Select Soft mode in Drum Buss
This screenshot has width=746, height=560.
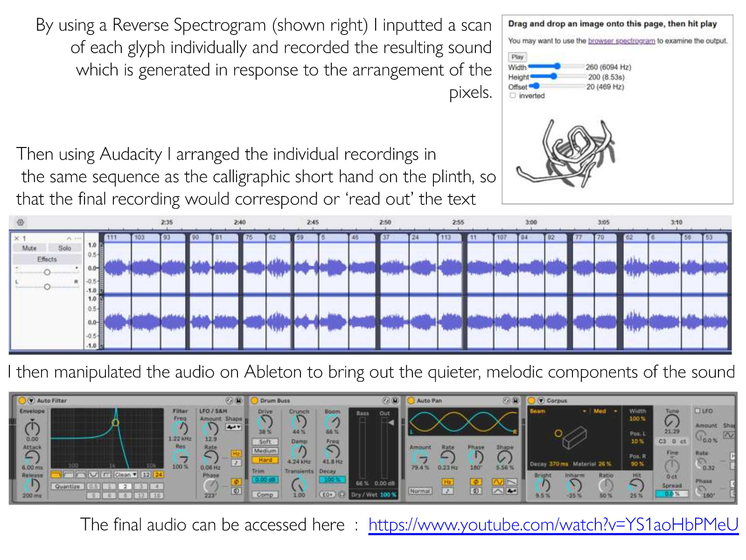pos(265,441)
